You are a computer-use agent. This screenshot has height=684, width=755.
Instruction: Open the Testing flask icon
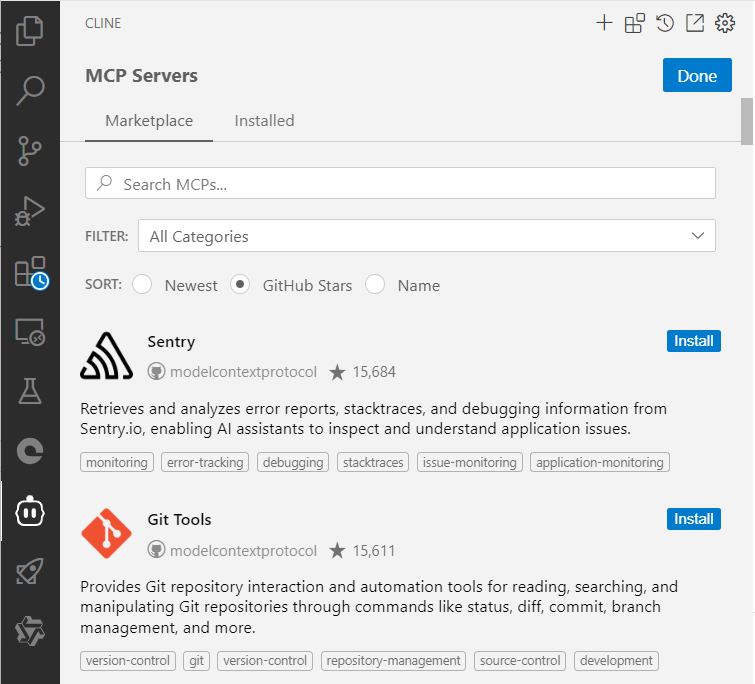(x=30, y=392)
